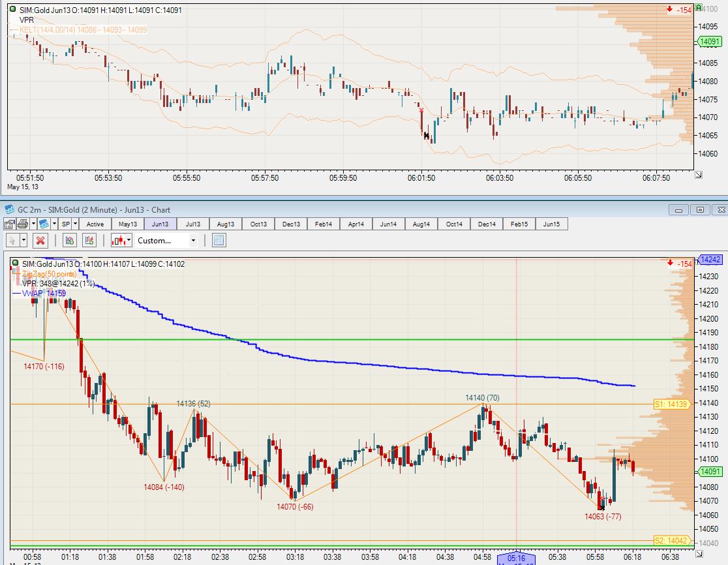The height and width of the screenshot is (565, 728).
Task: Open the Custom... combo box
Action: (166, 241)
